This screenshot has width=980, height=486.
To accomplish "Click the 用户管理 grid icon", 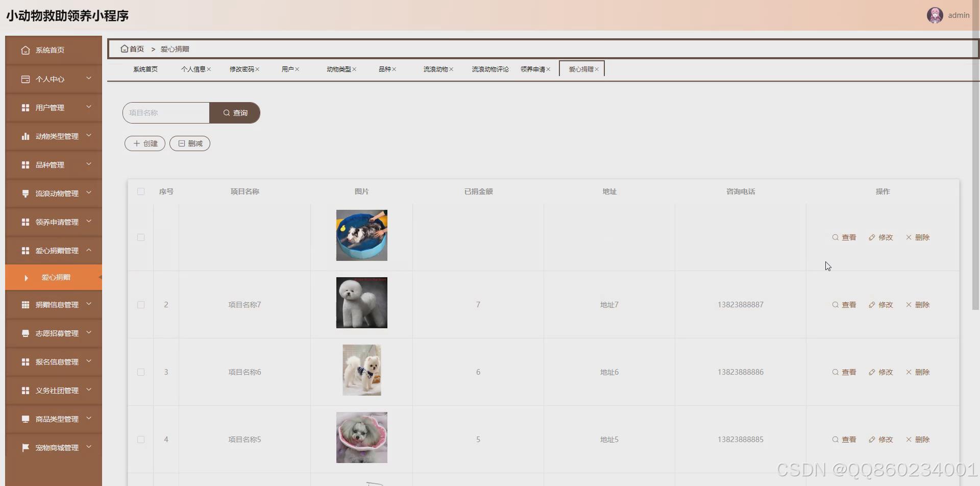I will [26, 108].
